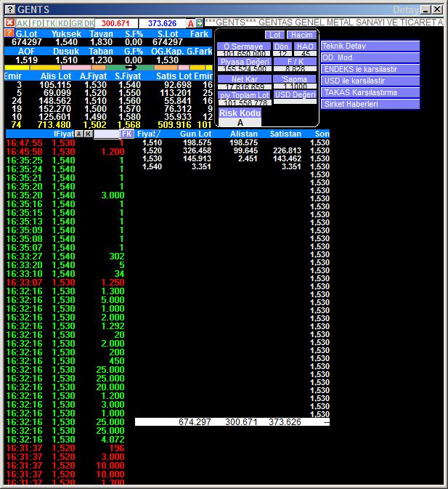Click the scrolling GENTS company name ticker
Screen dimensions: 448x489
coord(324,23)
